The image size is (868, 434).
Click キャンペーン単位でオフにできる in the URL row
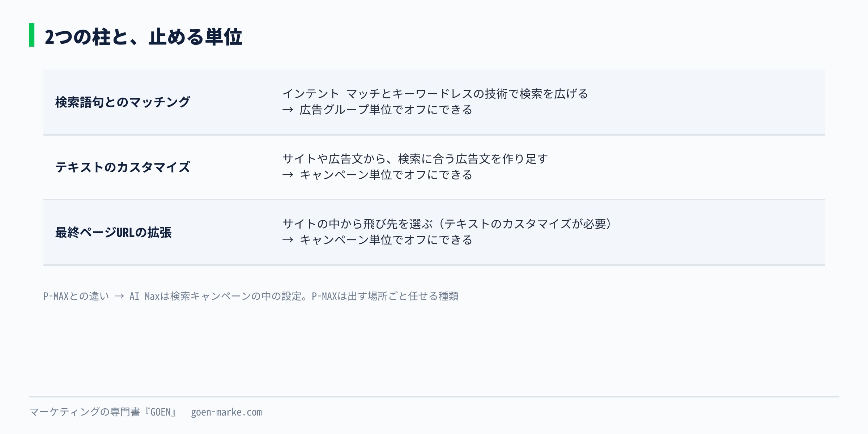point(386,240)
